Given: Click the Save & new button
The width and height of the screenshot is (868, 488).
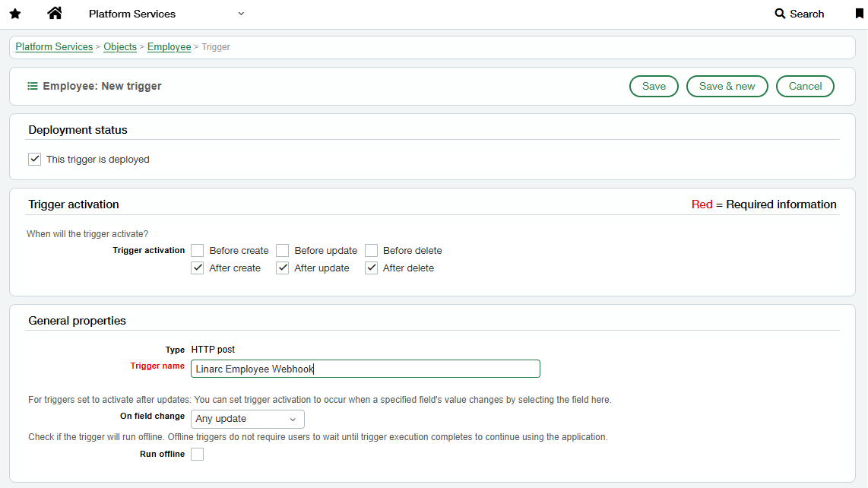Looking at the screenshot, I should click(x=727, y=87).
